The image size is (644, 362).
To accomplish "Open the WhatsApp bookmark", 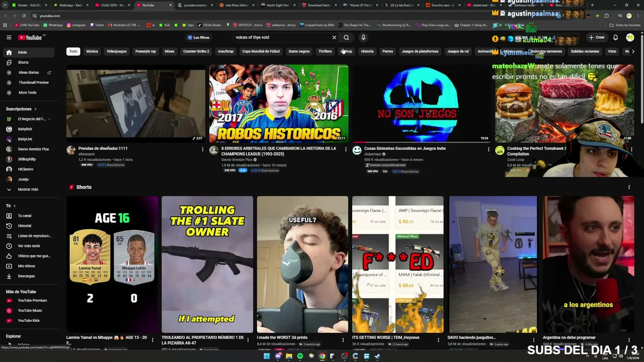I will click(53, 25).
